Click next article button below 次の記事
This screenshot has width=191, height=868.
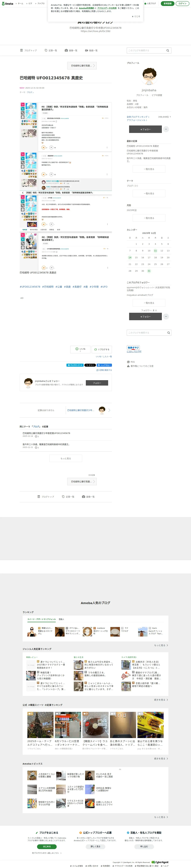point(82,482)
